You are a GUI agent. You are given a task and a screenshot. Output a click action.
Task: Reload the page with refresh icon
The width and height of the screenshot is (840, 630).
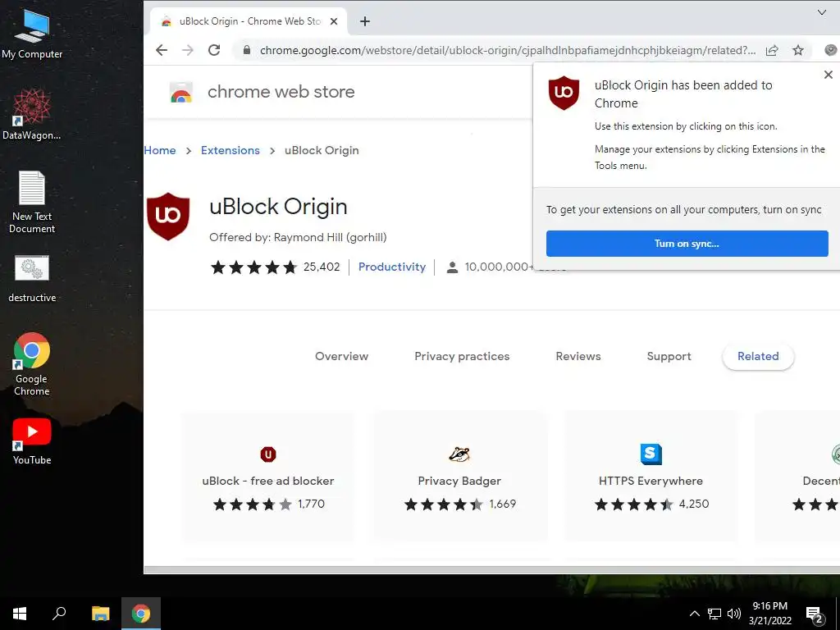point(214,50)
